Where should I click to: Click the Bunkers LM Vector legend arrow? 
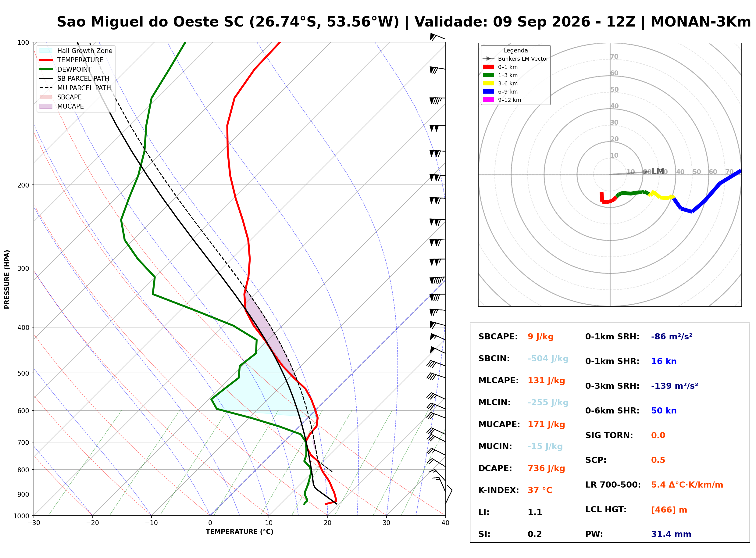pos(489,59)
